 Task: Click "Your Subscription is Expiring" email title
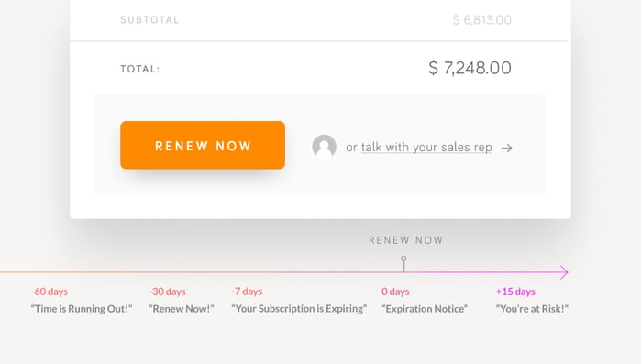(299, 308)
